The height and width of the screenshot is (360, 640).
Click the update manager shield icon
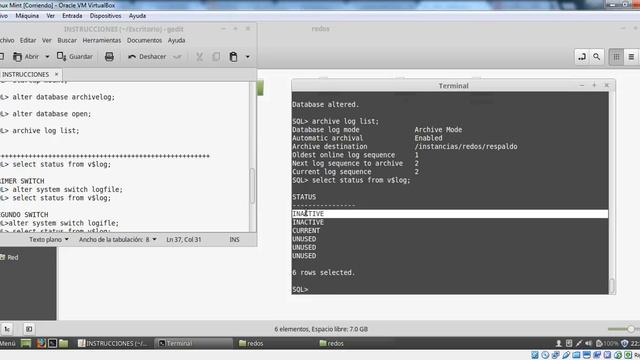(x=624, y=343)
